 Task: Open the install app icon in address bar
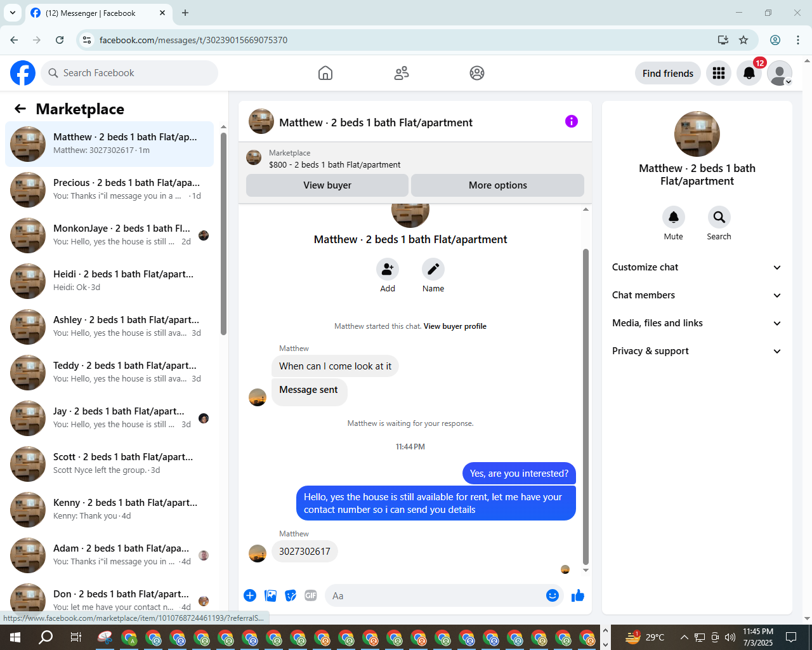(723, 40)
